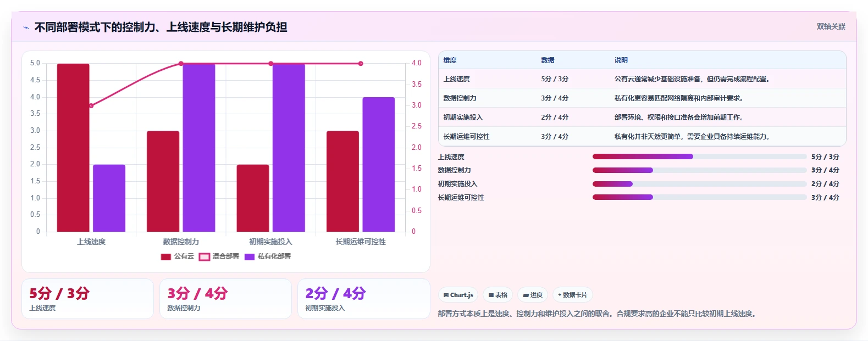Click the 私有化部署 bar for 长期运维可控性
This screenshot has height=341, width=868.
(x=379, y=165)
